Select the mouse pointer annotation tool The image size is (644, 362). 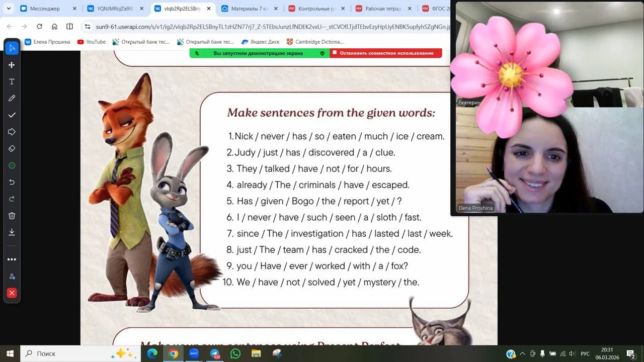coord(12,48)
